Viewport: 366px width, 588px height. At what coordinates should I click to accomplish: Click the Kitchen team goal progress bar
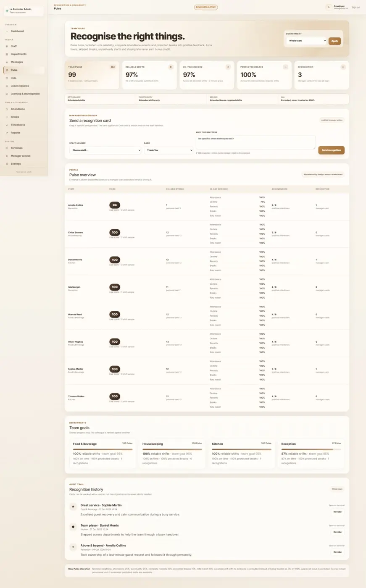click(242, 449)
